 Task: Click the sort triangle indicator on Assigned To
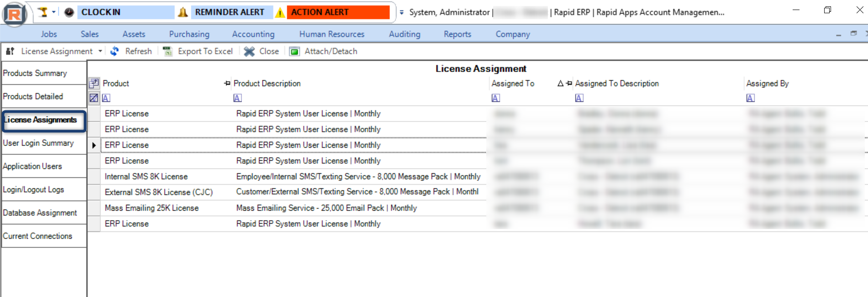tap(560, 83)
